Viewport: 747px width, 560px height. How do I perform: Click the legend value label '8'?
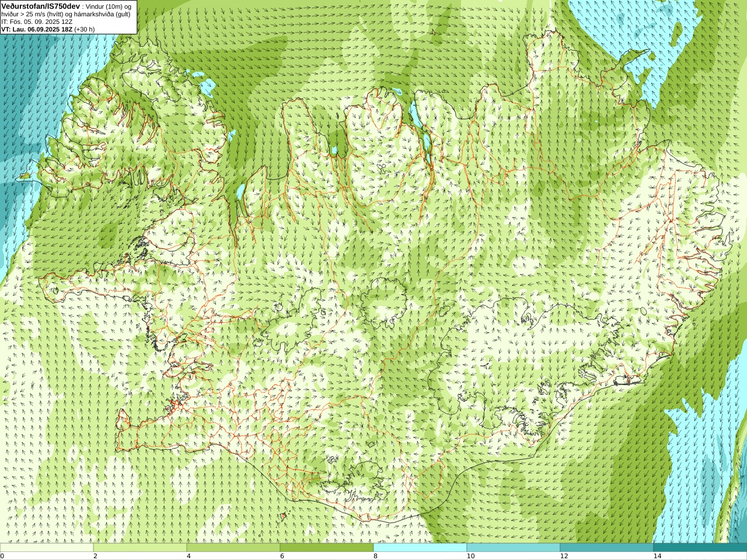[x=375, y=556]
